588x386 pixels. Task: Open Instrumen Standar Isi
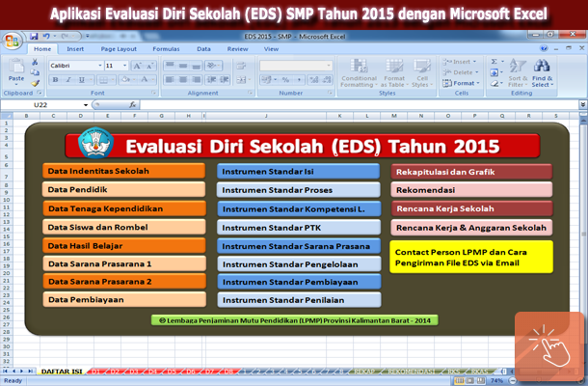tap(299, 171)
